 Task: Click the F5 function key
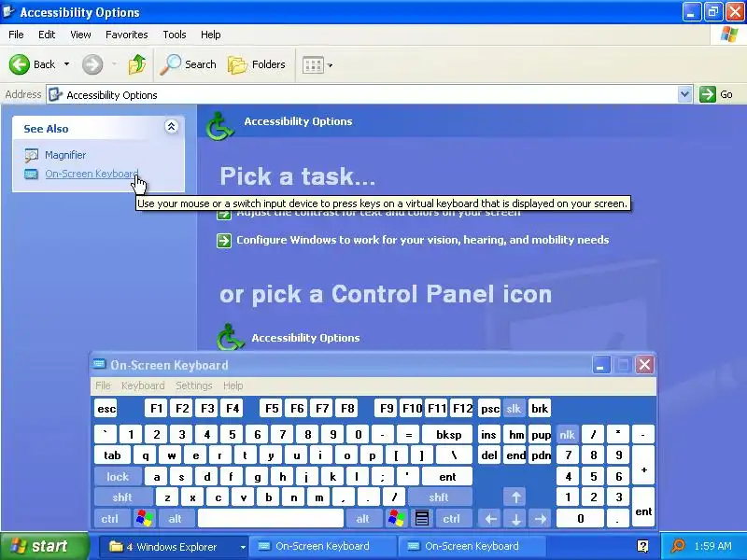[x=272, y=409]
